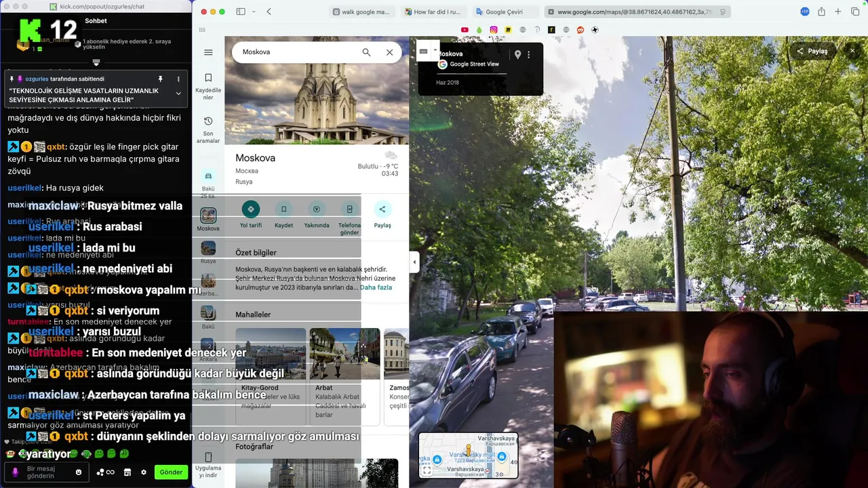Select the Bakü route shortcut in sidebar
The image size is (868, 488).
pyautogui.click(x=208, y=183)
